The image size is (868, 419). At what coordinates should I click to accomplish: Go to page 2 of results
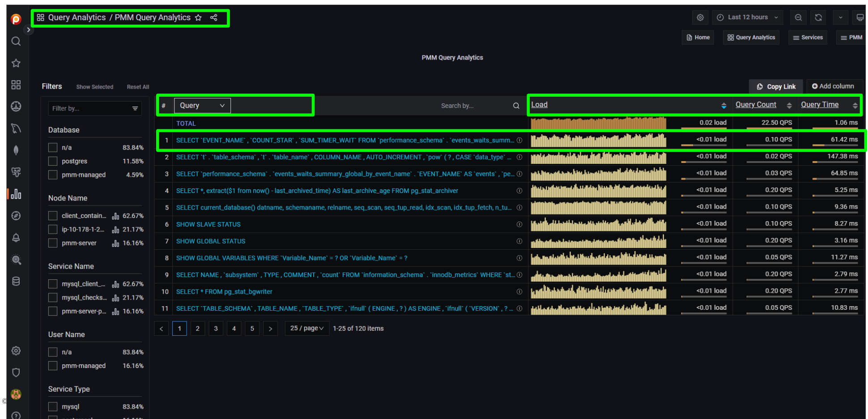pos(198,329)
